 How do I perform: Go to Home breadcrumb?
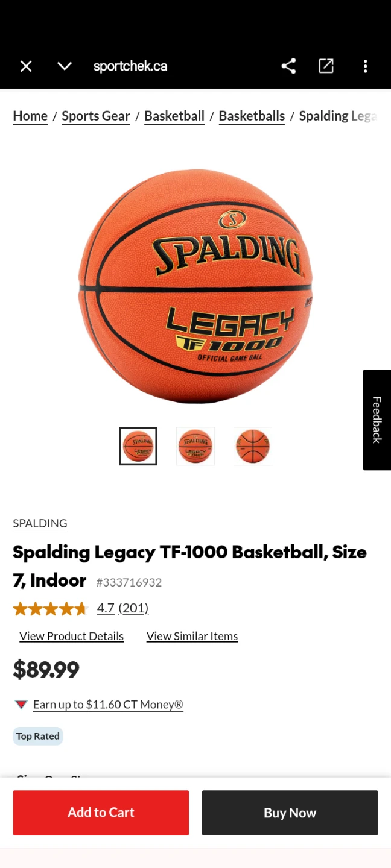(30, 116)
